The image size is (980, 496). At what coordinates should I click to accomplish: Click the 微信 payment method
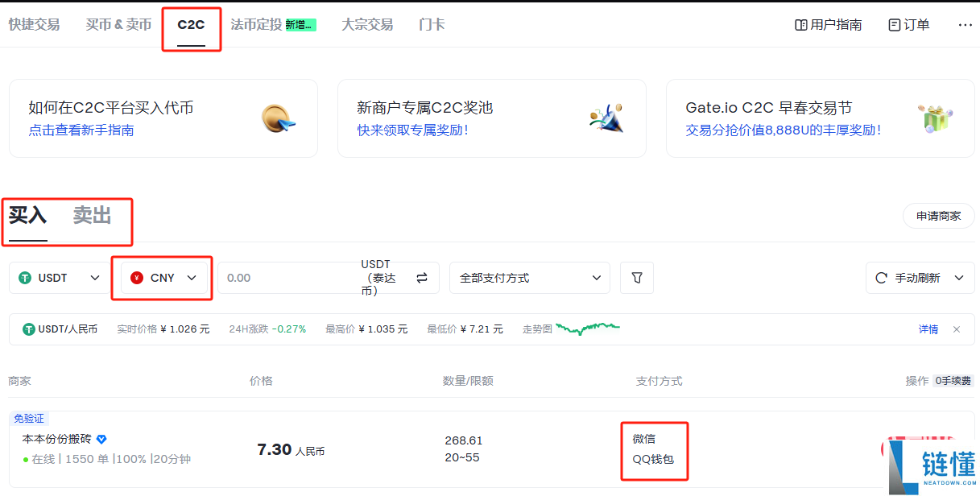click(x=644, y=439)
